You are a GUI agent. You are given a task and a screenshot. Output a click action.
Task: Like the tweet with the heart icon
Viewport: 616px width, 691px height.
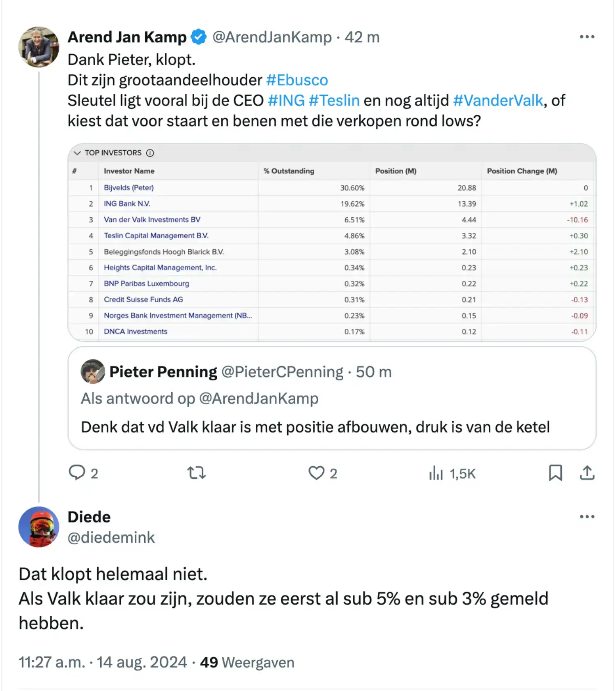coord(323,473)
